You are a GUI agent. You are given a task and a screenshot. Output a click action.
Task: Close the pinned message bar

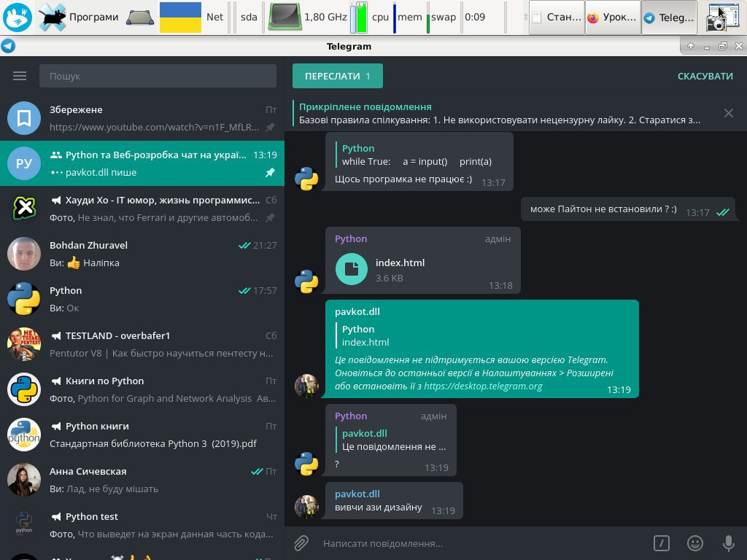pyautogui.click(x=729, y=113)
